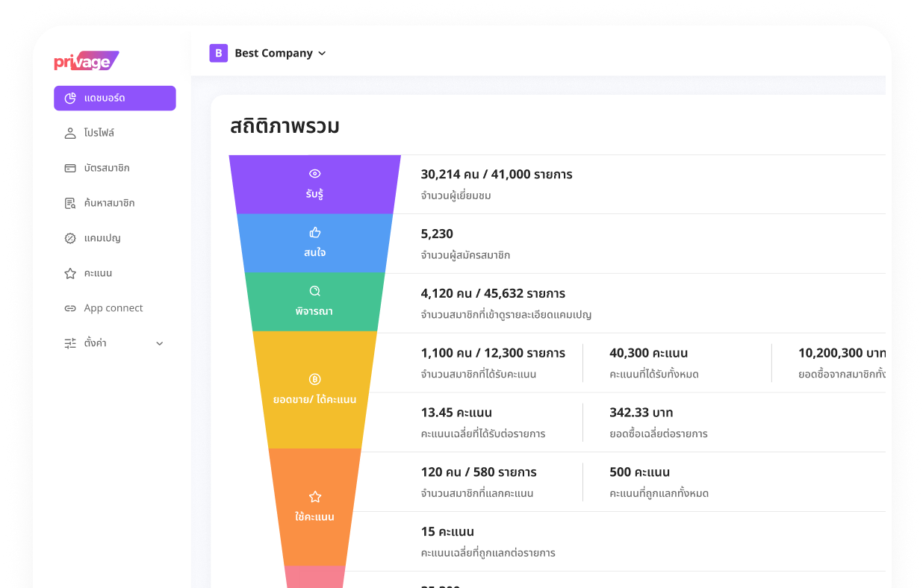Image resolution: width=923 pixels, height=588 pixels.
Task: Click the green พิจารณา funnel segment
Action: 314,302
